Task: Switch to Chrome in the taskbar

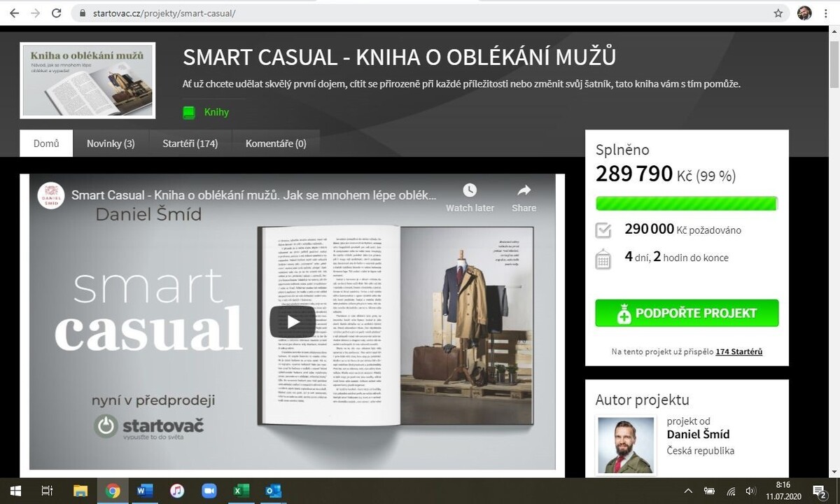Action: pyautogui.click(x=113, y=491)
